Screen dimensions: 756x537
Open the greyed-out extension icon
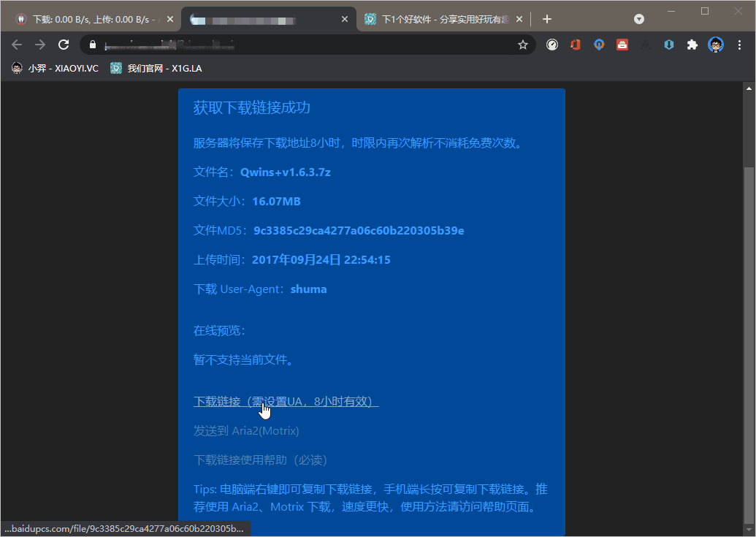coord(646,45)
